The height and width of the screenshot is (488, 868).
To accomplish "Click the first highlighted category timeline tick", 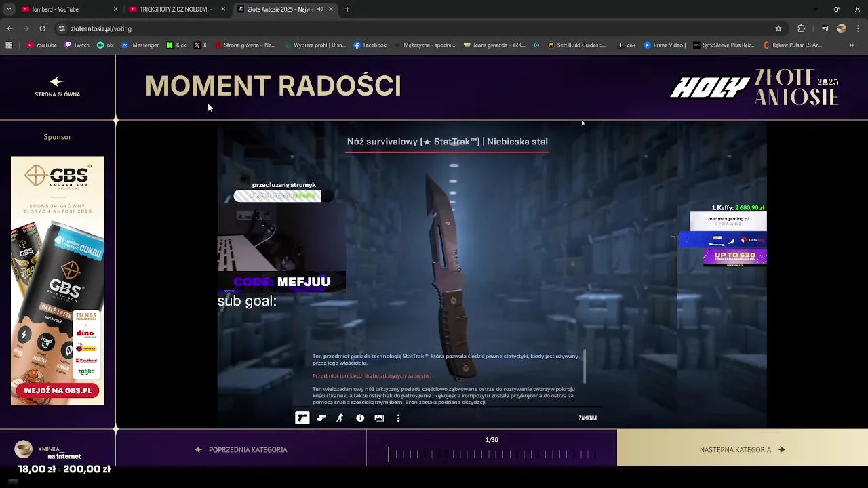I will pyautogui.click(x=389, y=454).
